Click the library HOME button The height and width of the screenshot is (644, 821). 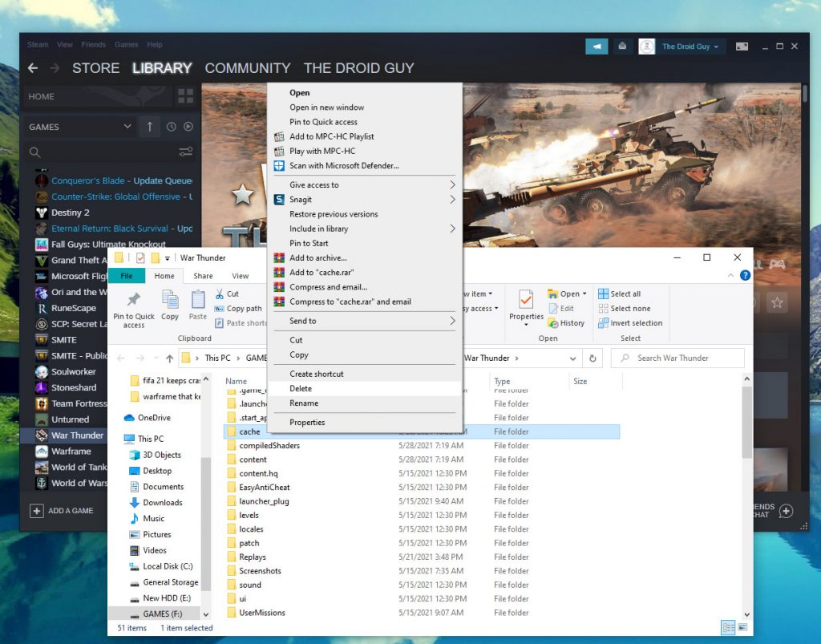(x=97, y=96)
